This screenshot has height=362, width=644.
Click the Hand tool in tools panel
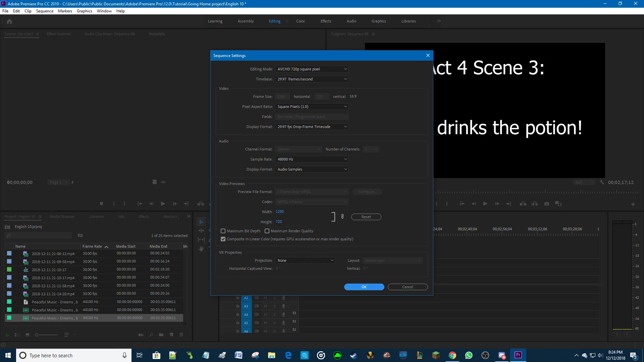[201, 249]
